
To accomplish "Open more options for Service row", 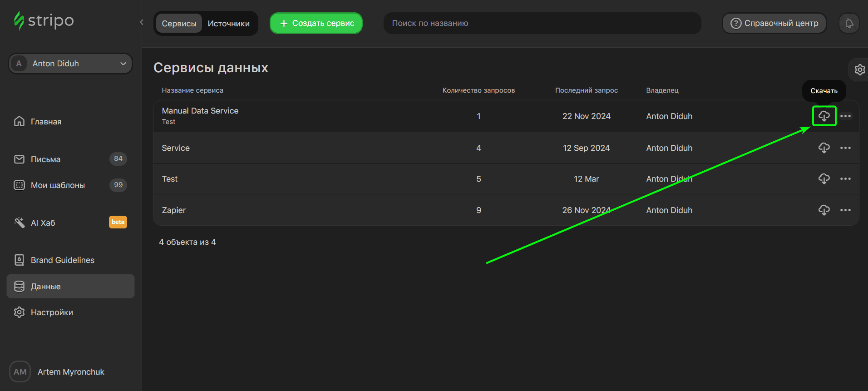I will [845, 148].
